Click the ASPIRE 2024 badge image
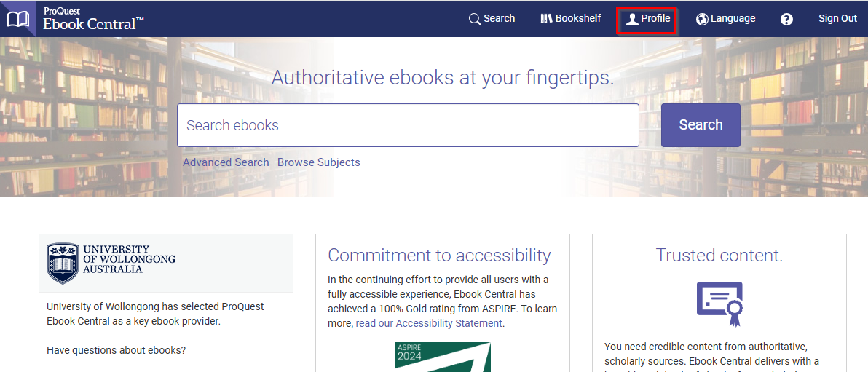The image size is (868, 372). [442, 357]
